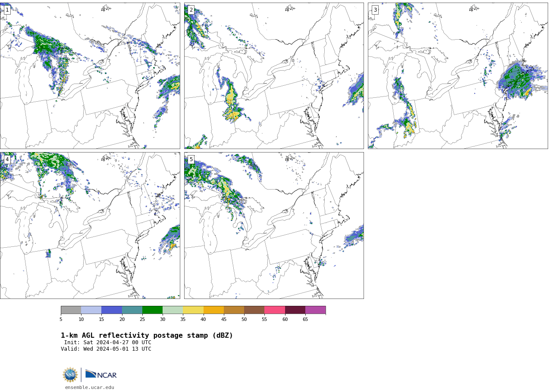Open ensemble member 2 reflectivity map
This screenshot has width=552, height=392.
pos(274,76)
